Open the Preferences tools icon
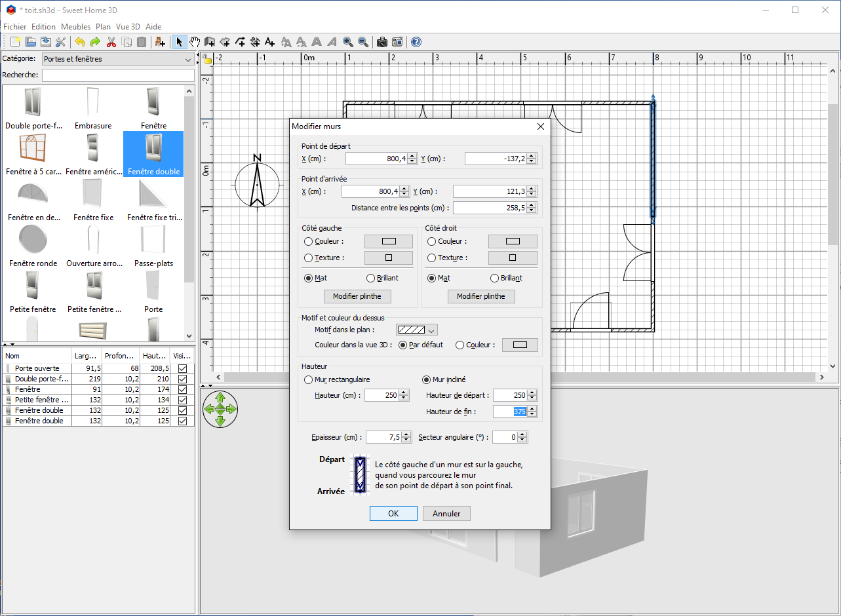 61,43
